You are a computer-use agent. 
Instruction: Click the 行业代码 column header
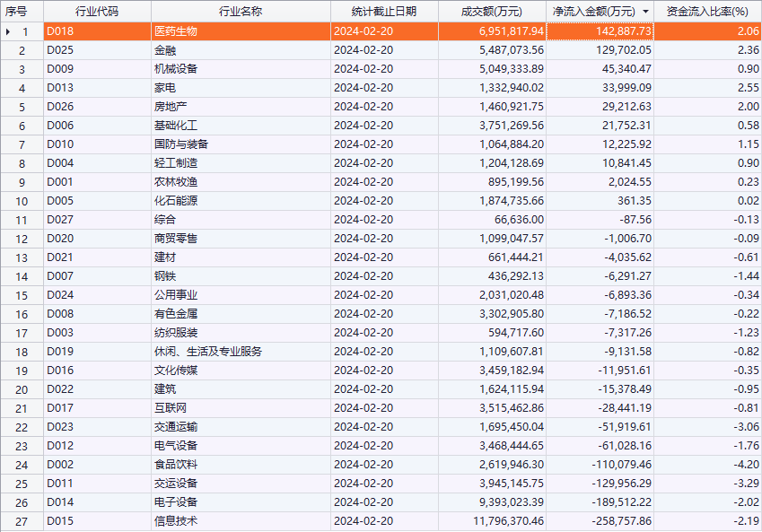pos(96,12)
